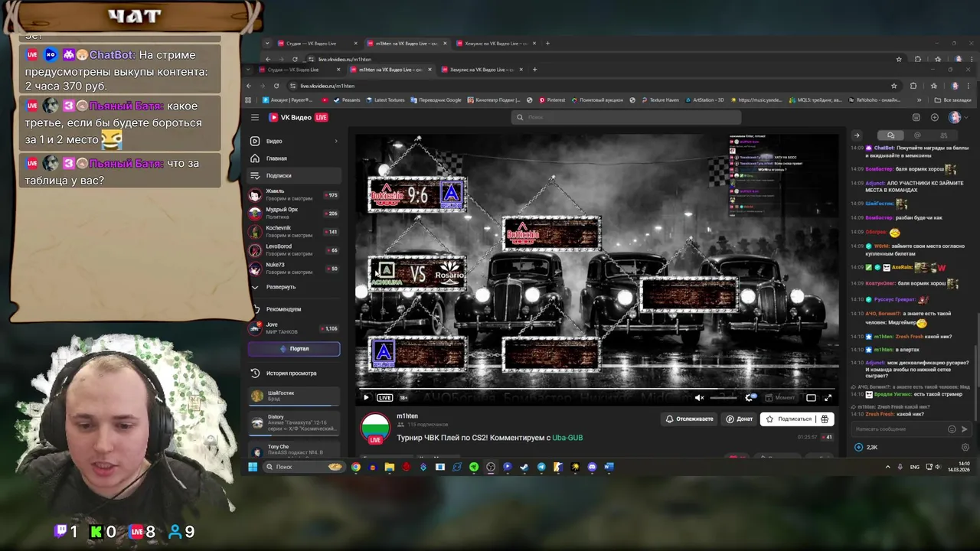Click the Подписаться button
Image resolution: width=980 pixels, height=551 pixels.
[x=789, y=419]
